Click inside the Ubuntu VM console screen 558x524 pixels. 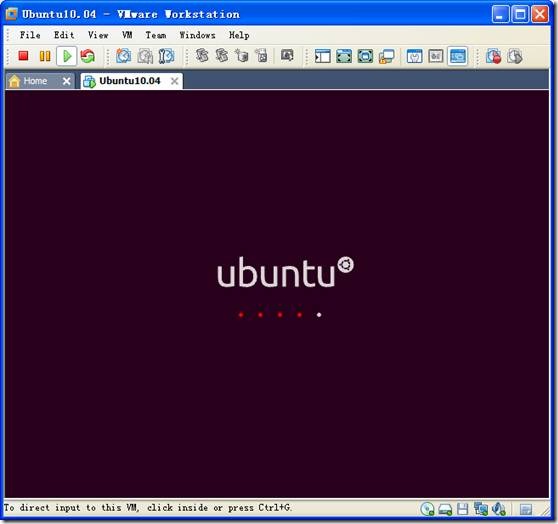pyautogui.click(x=277, y=294)
